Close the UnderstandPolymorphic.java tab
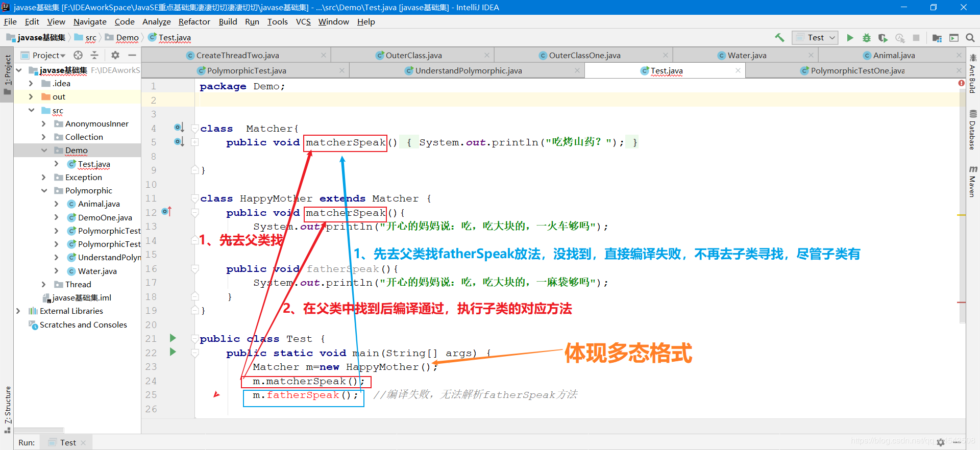980x450 pixels. click(x=577, y=70)
